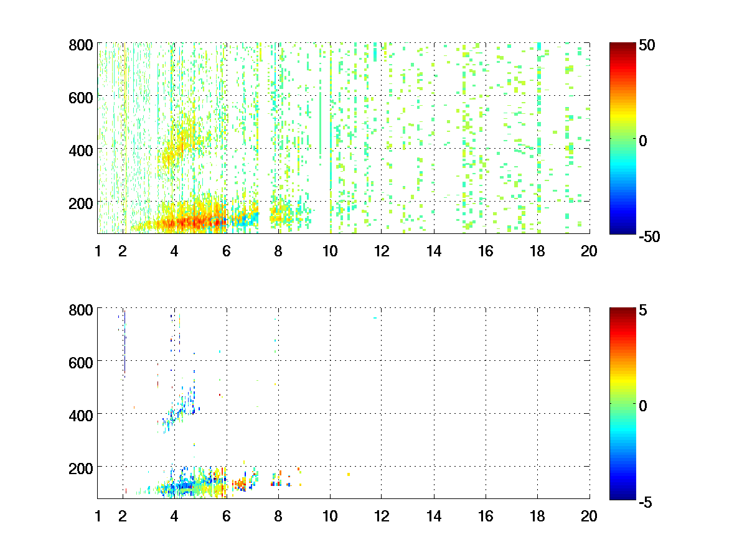Screen dimensions: 747x560
Task: Click upper plot y-axis label 800
Action: (81, 45)
